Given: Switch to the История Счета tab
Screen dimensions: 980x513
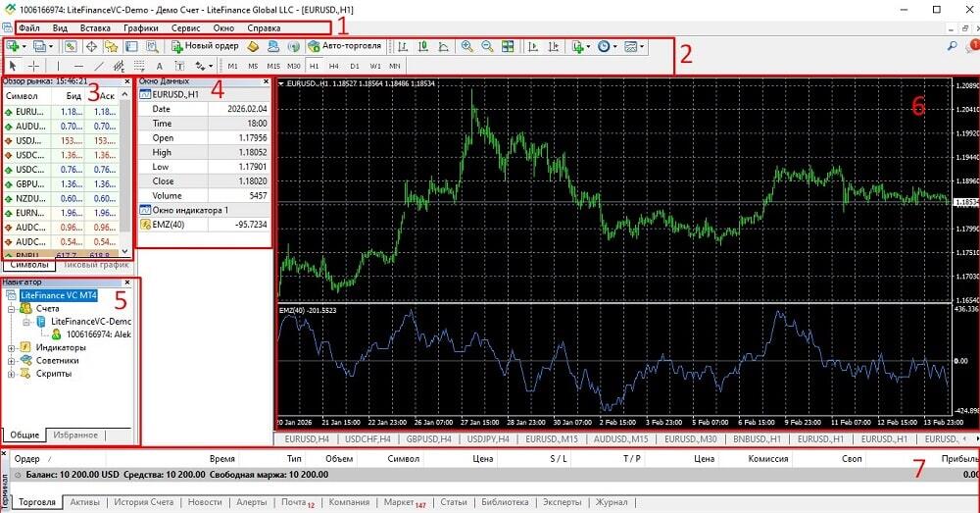Looking at the screenshot, I should click(144, 503).
